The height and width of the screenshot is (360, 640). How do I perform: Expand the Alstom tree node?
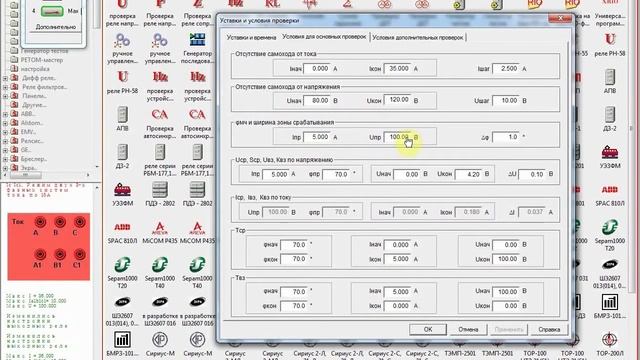tap(5, 123)
